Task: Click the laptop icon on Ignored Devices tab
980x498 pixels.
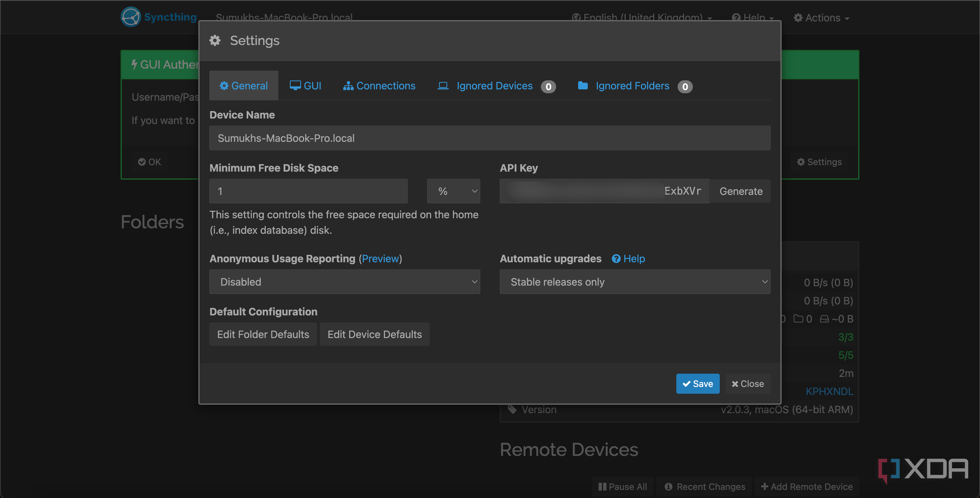Action: [443, 85]
